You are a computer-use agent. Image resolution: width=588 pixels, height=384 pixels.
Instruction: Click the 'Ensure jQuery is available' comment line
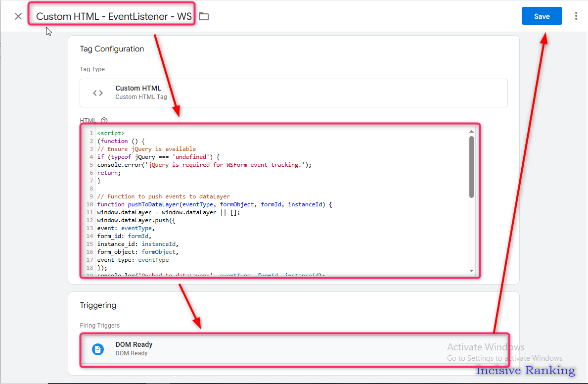pyautogui.click(x=146, y=149)
